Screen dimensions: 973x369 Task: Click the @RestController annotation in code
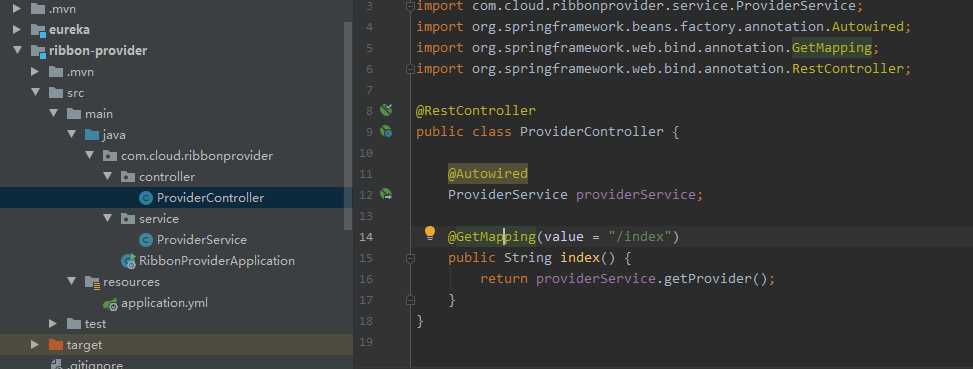coord(475,110)
